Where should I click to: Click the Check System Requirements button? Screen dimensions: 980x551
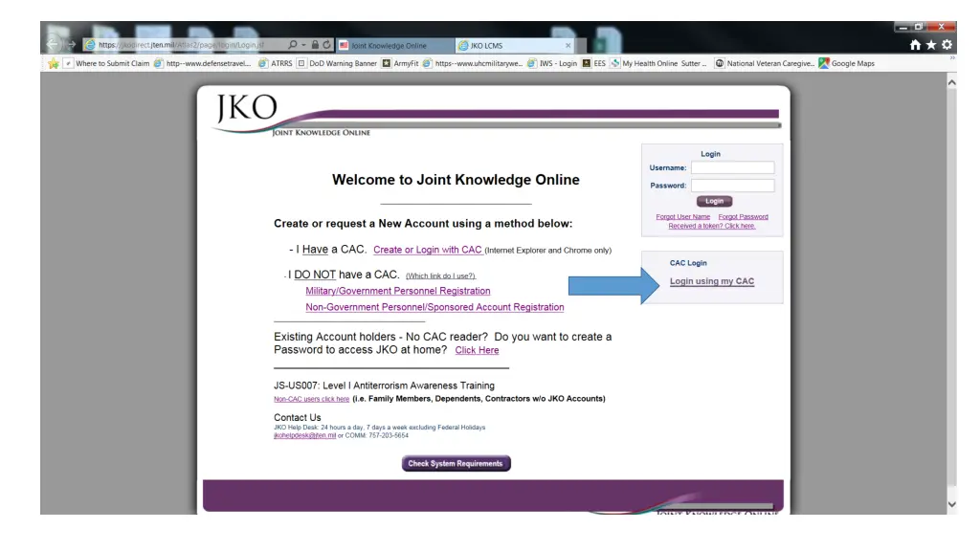[x=456, y=464]
